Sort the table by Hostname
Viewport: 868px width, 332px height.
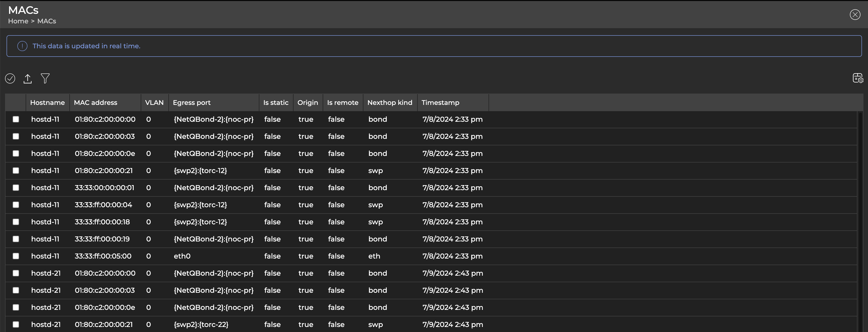point(47,103)
